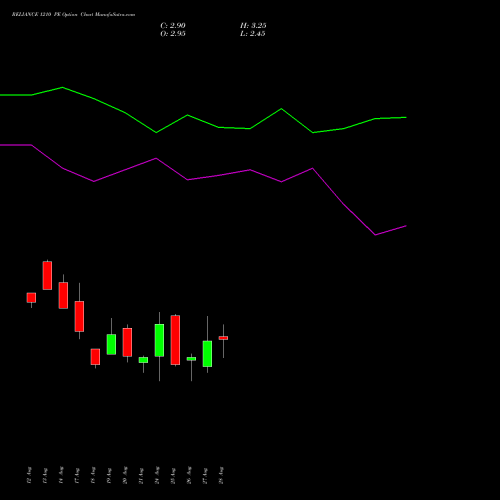
Task: Click the tall red candle above 13 Aug
Action: point(47,275)
